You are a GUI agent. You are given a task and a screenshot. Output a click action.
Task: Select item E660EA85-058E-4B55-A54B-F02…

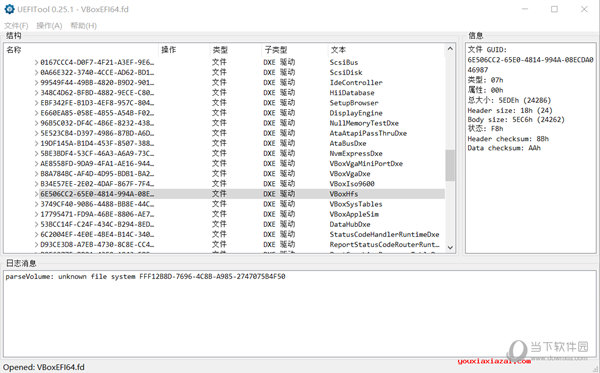97,113
